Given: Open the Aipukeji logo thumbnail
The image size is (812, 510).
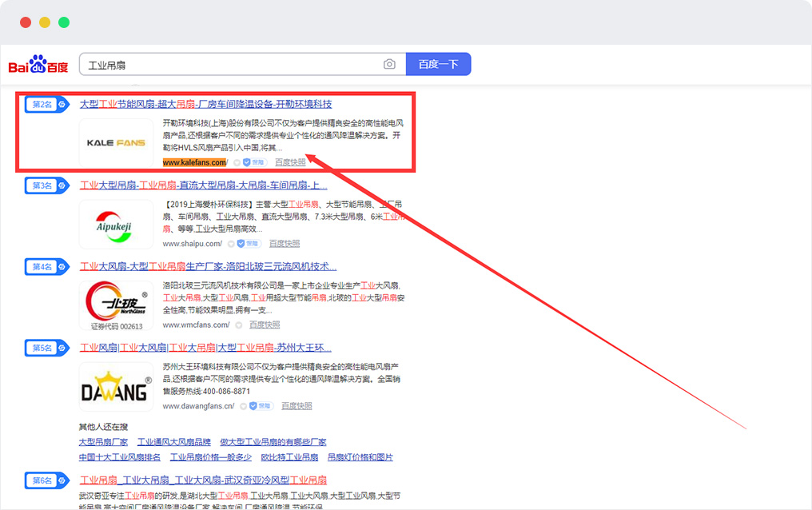Looking at the screenshot, I should [116, 224].
